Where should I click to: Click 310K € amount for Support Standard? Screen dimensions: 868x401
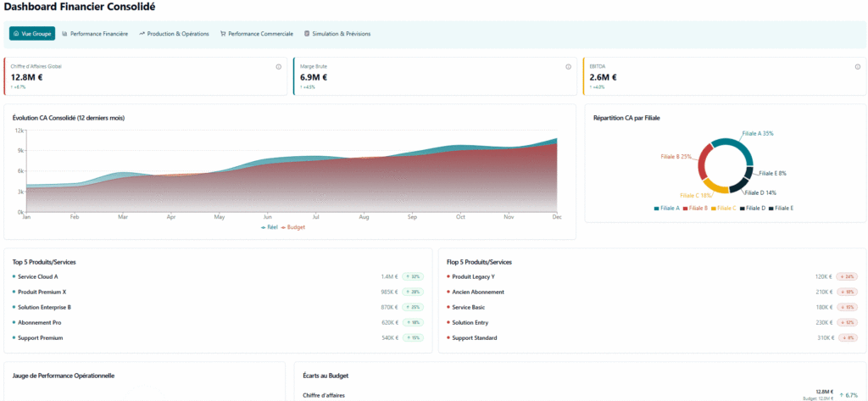click(824, 338)
